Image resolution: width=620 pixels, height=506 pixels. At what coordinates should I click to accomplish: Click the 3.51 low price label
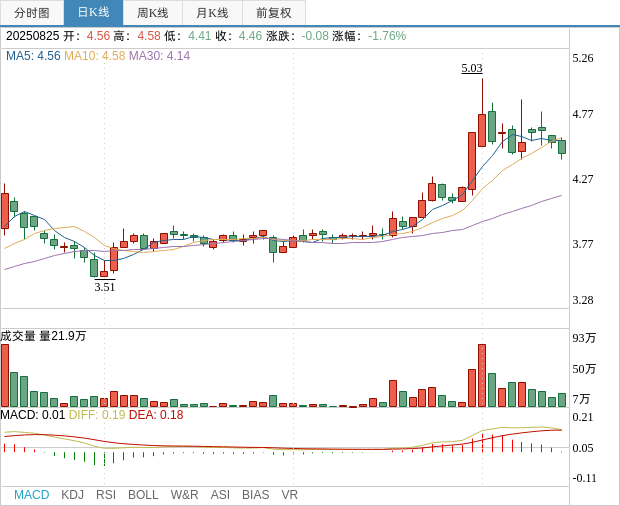click(x=105, y=287)
